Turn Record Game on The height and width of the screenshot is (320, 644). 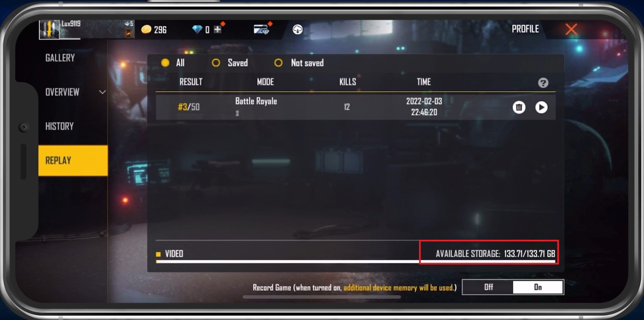538,287
